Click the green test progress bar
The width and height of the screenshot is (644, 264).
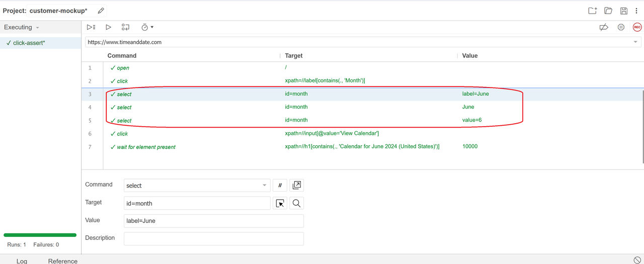coord(40,235)
